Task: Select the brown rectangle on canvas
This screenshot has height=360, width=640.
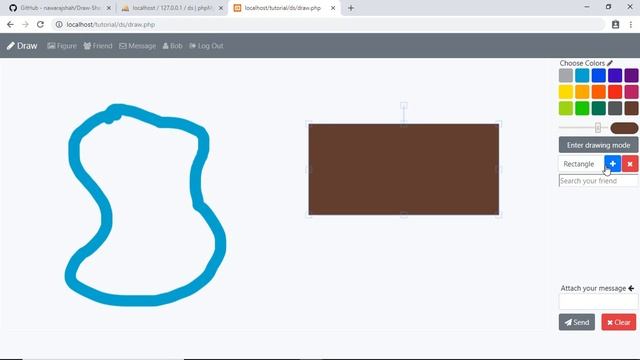Action: (404, 169)
